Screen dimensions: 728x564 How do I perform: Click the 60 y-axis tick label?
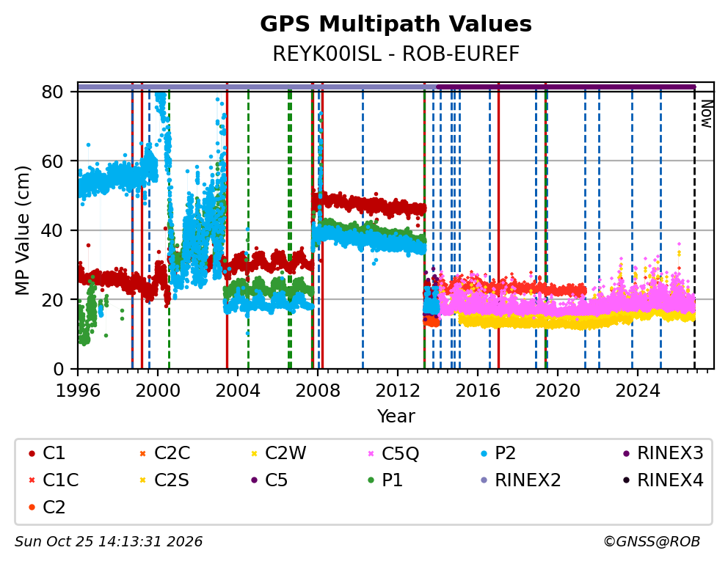click(x=52, y=161)
